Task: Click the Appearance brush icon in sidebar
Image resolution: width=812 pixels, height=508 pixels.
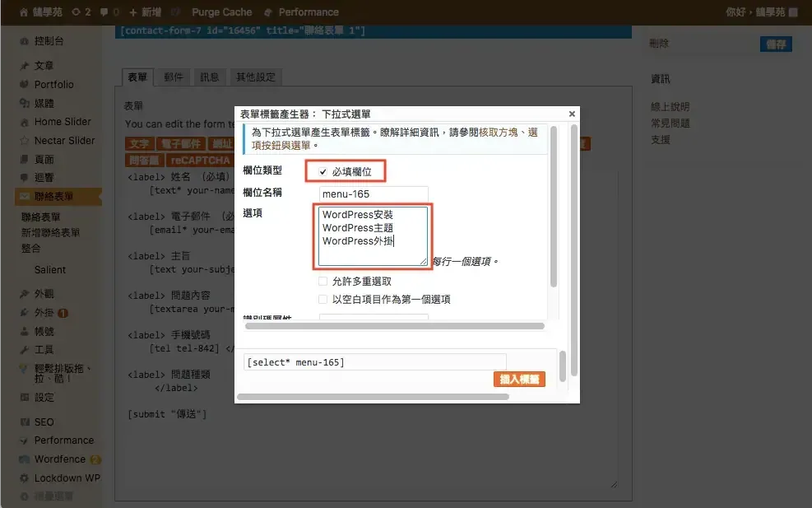Action: [x=24, y=294]
